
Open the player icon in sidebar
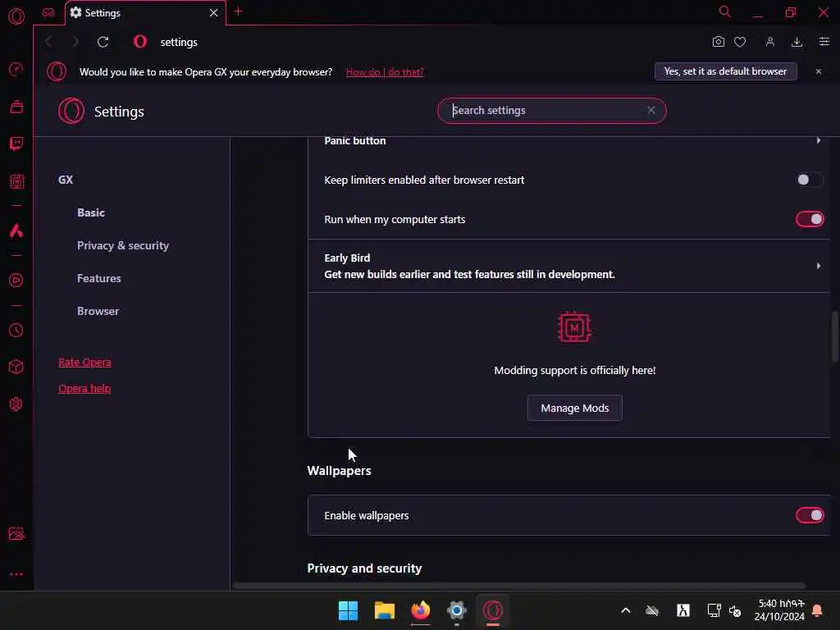pyautogui.click(x=16, y=281)
